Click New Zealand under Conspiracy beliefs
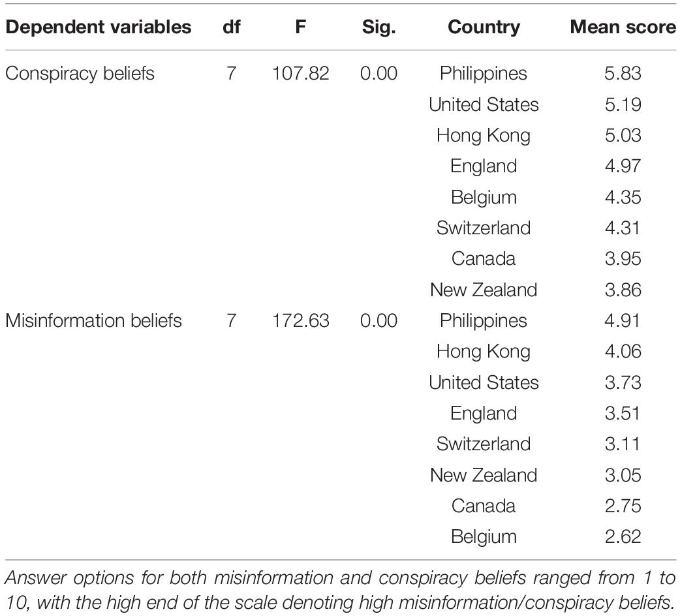 tap(484, 290)
